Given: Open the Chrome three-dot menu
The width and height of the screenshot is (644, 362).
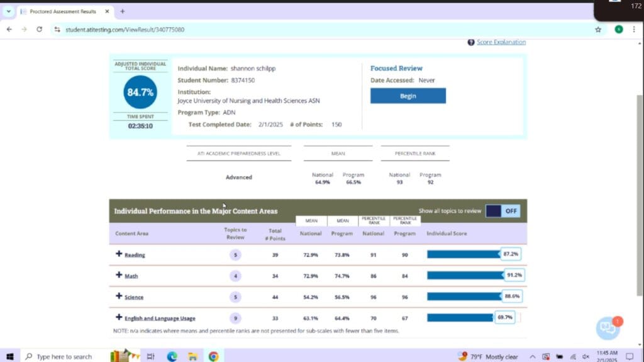Looking at the screenshot, I should pos(634,29).
